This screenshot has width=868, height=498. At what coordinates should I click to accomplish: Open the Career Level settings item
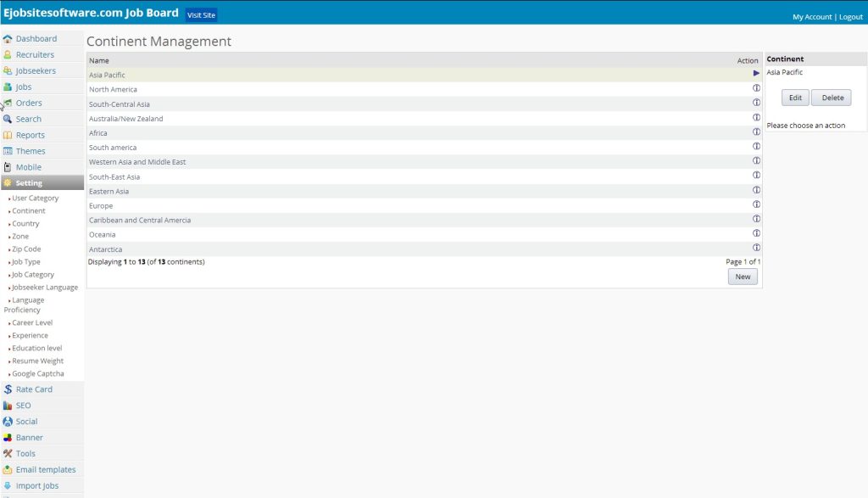33,323
